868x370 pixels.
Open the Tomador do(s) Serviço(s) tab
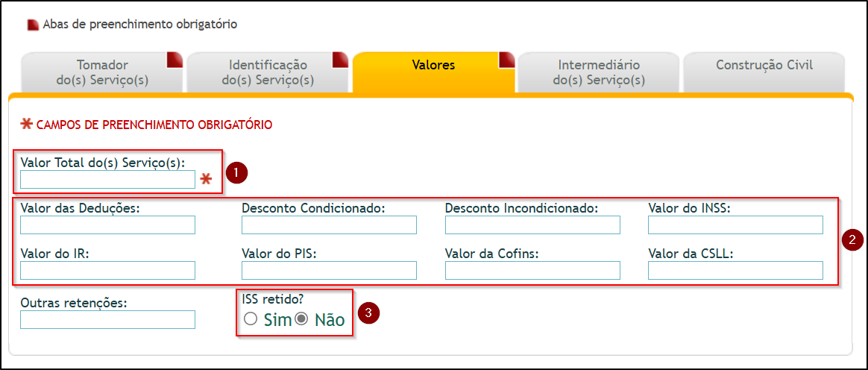point(102,72)
